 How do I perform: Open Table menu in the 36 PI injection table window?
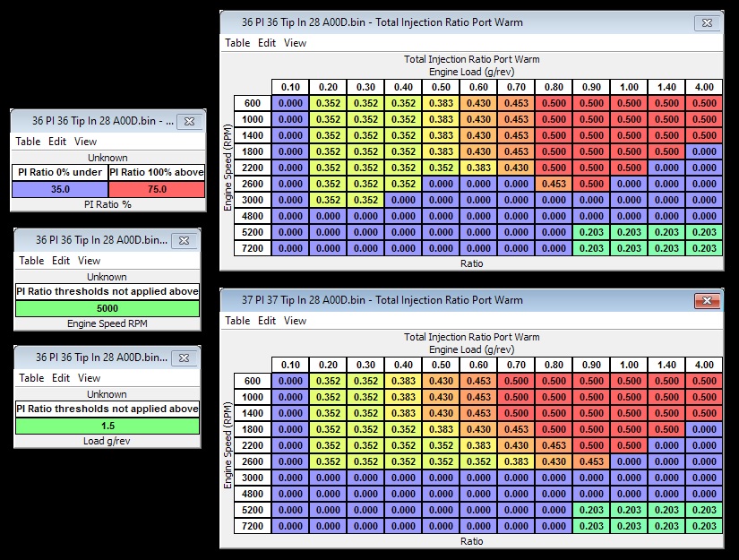237,43
